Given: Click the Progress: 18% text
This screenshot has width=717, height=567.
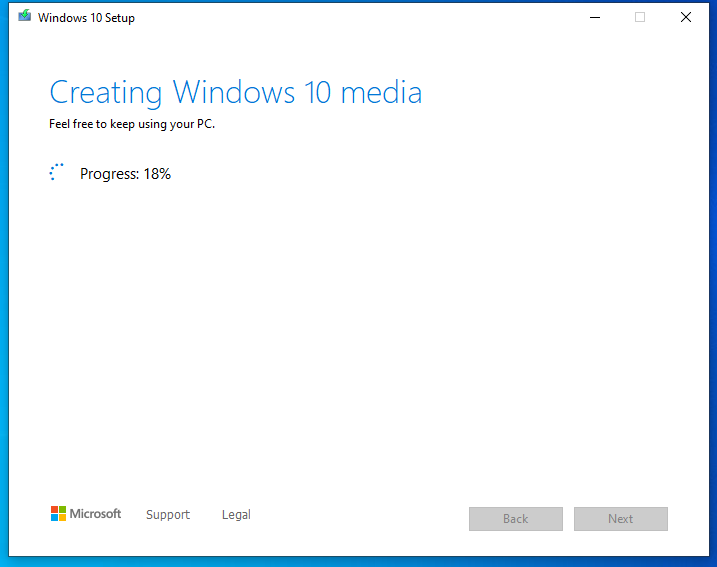Looking at the screenshot, I should [x=125, y=174].
